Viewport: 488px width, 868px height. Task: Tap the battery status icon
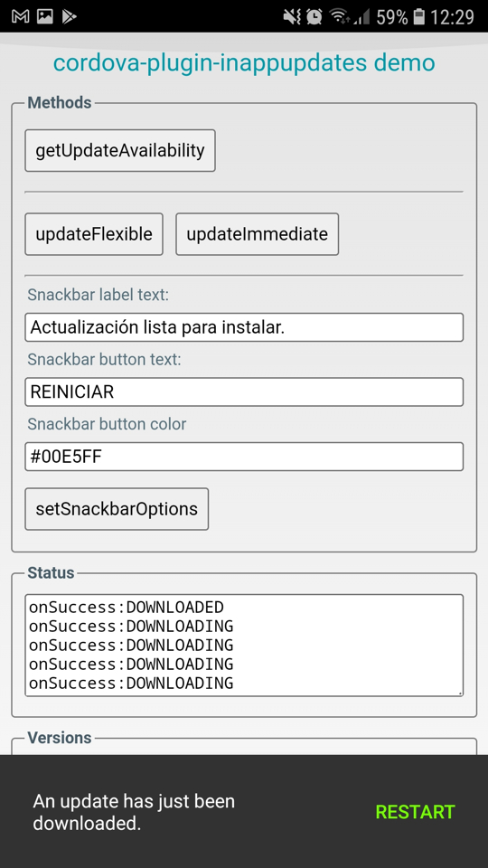point(419,16)
